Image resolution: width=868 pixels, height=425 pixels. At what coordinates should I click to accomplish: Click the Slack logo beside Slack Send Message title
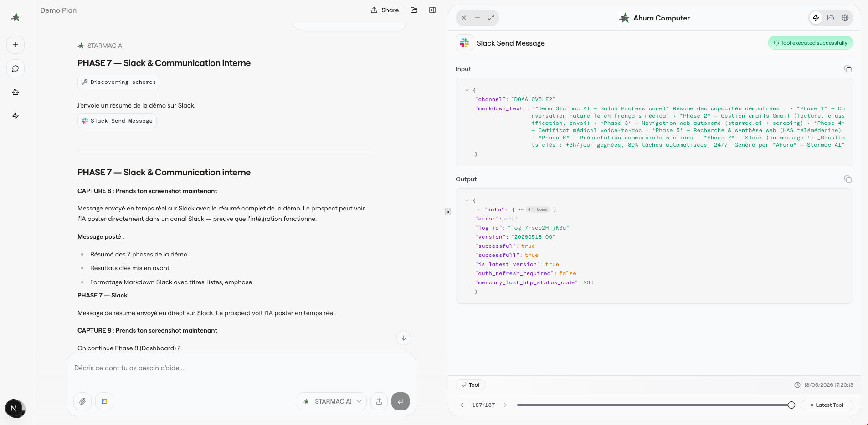[x=464, y=43]
